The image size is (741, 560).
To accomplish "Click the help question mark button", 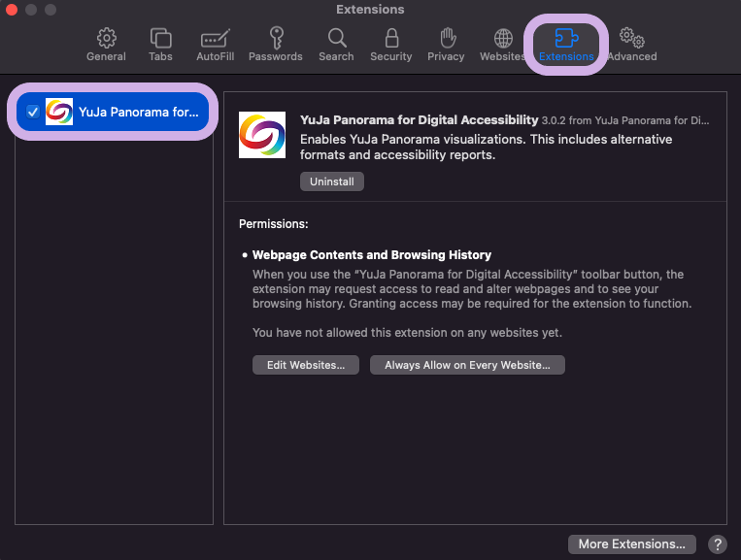I will (x=718, y=544).
